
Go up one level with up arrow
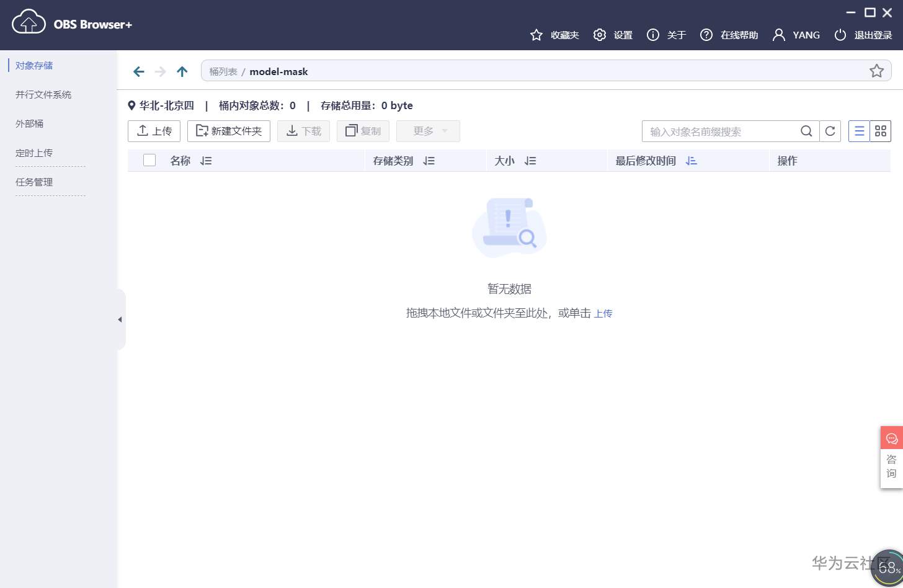click(x=182, y=71)
